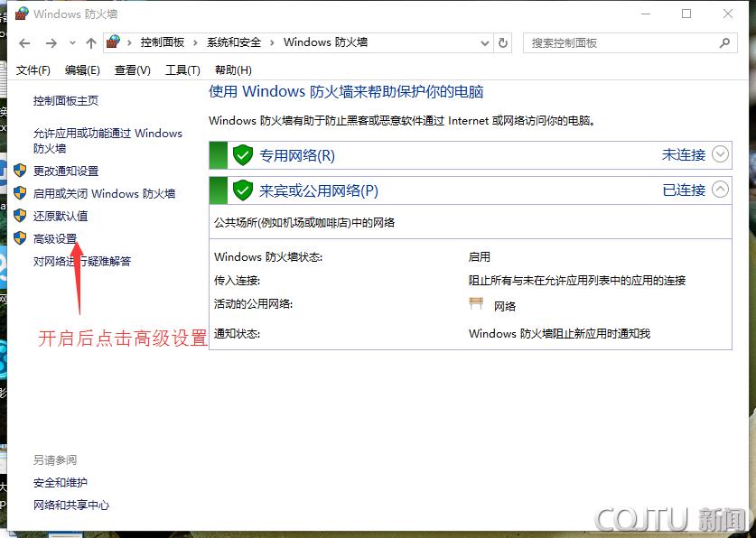Screen dimensions: 756x538
Task: Expand the address bar history dropdown
Action: [485, 43]
